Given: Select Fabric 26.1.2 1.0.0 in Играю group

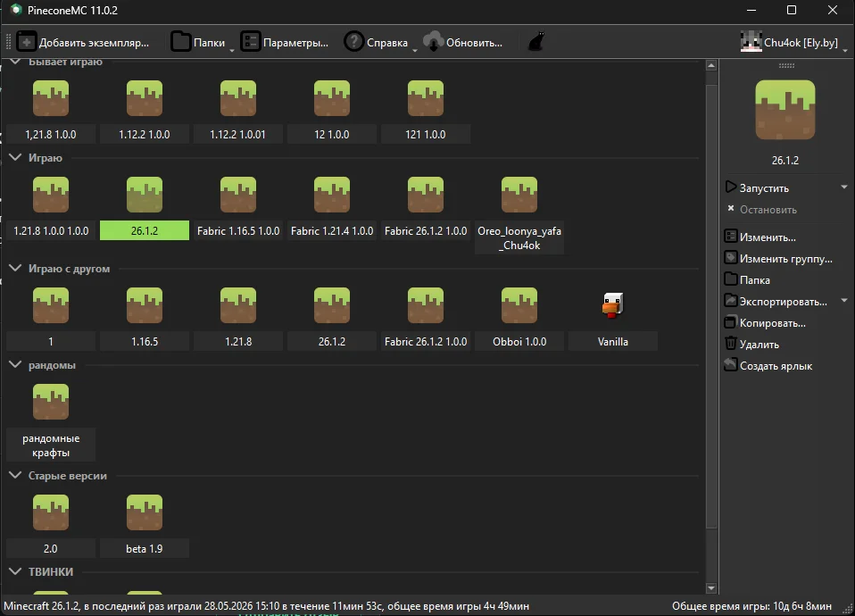Looking at the screenshot, I should [x=426, y=207].
